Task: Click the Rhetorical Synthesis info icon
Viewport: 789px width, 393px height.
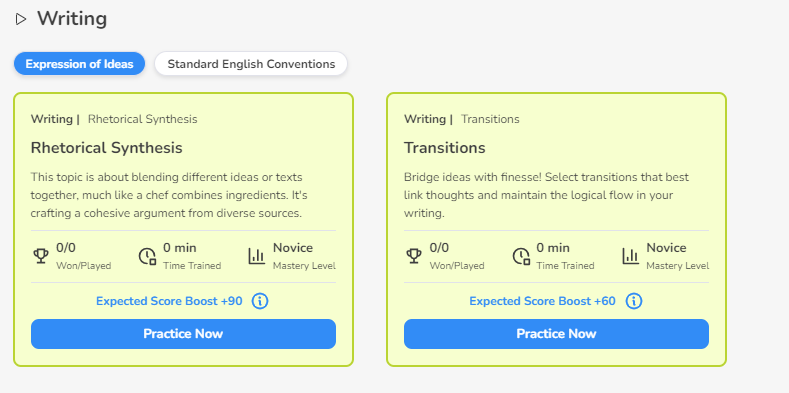Action: click(x=260, y=301)
